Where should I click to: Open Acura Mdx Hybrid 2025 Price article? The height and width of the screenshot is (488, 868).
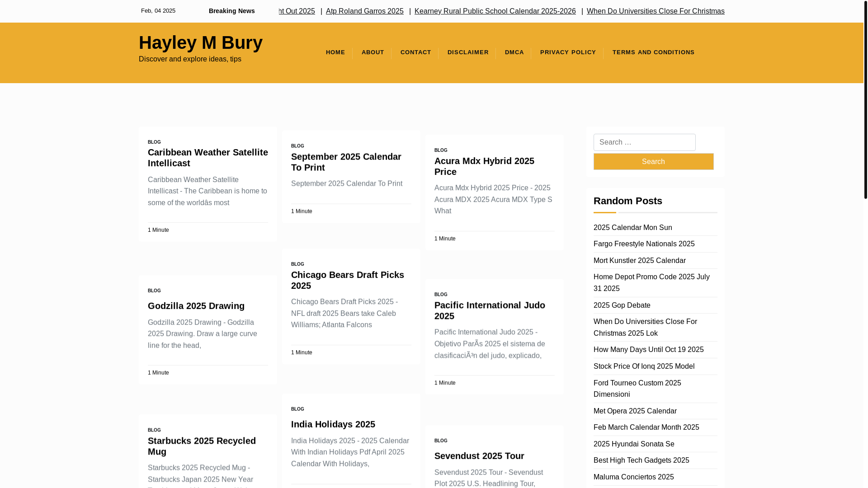[x=484, y=166]
